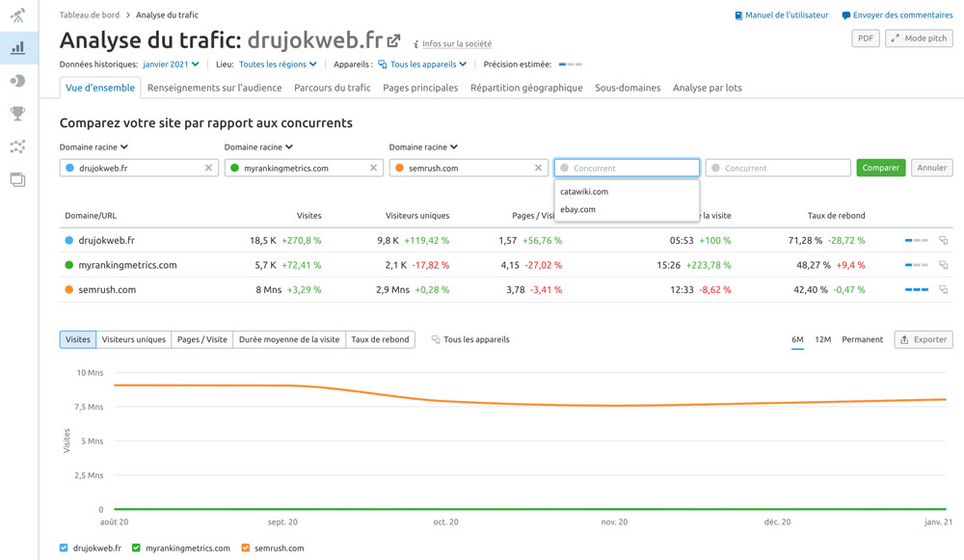
Task: Open the telescope icon in the sidebar
Action: click(x=18, y=15)
